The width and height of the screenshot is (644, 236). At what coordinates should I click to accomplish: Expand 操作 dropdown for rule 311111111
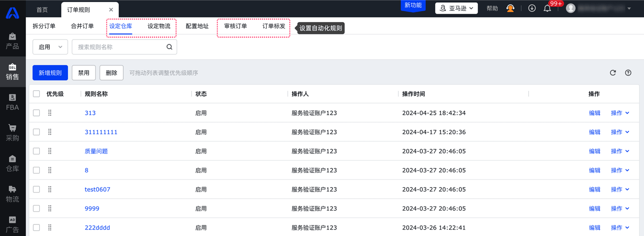pos(620,132)
